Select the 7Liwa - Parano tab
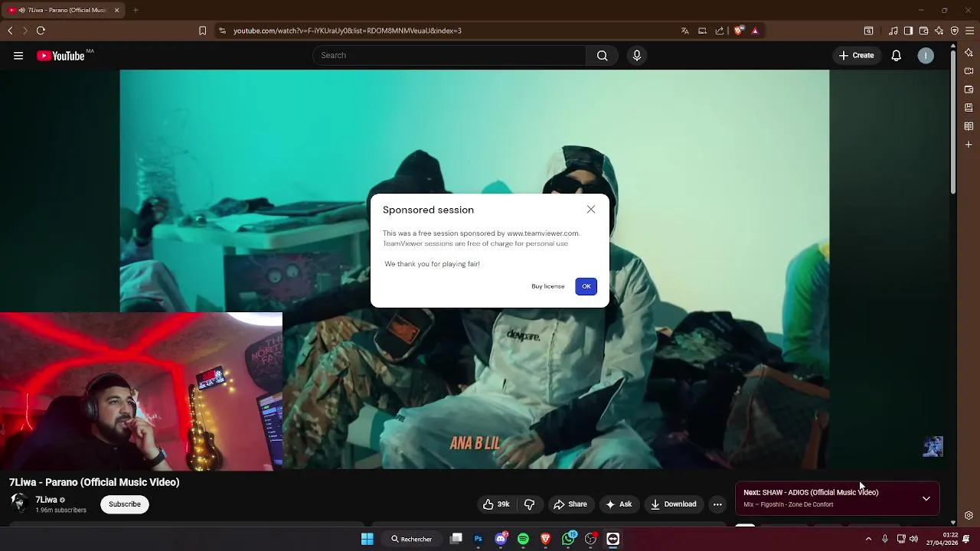This screenshot has height=551, width=980. tap(63, 10)
